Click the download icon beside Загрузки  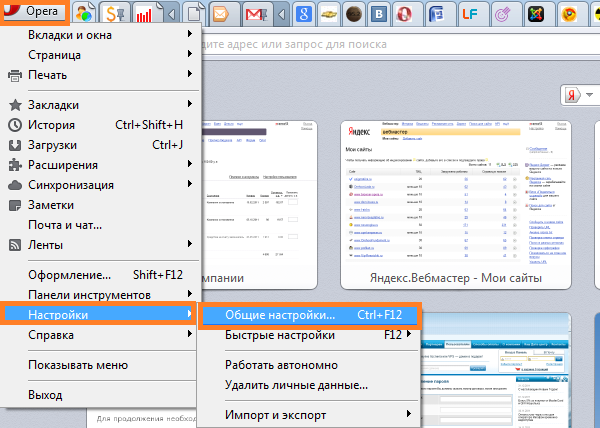tap(15, 145)
